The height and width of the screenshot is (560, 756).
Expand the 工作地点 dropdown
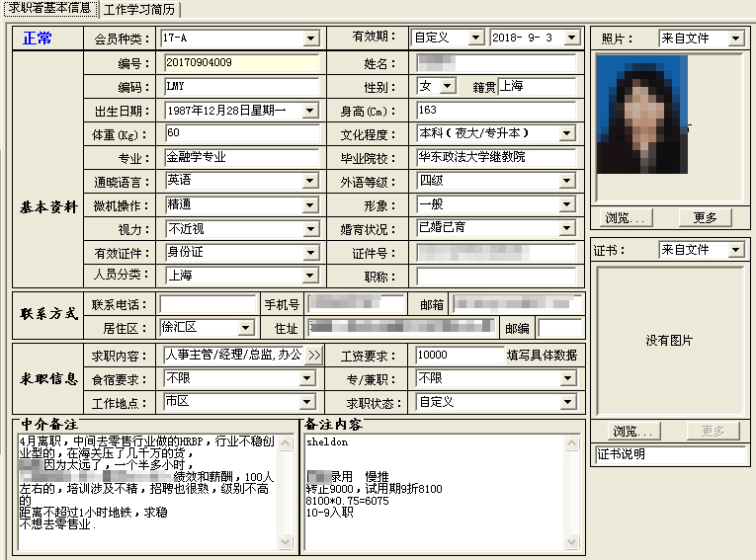click(x=307, y=402)
